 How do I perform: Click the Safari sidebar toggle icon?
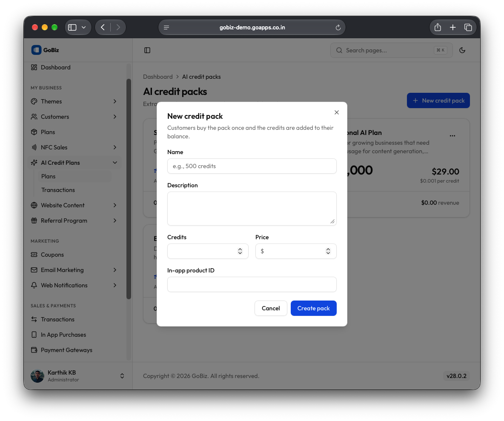coord(72,27)
